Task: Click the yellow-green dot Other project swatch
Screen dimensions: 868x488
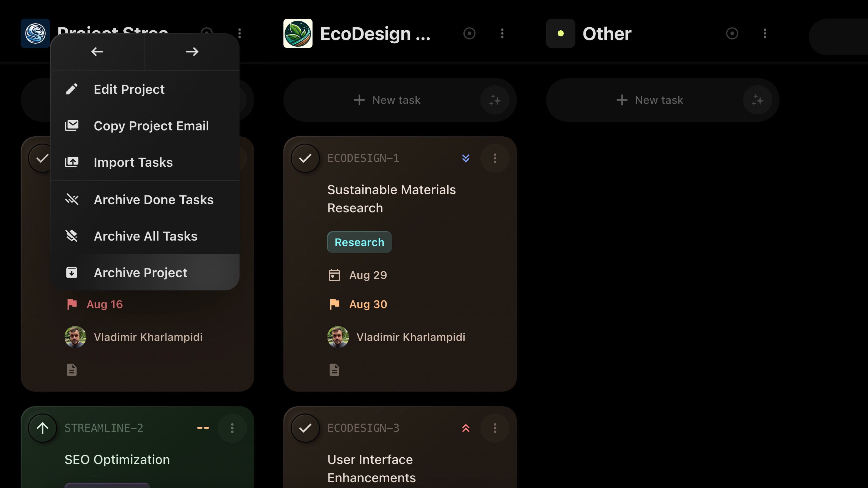Action: click(560, 33)
